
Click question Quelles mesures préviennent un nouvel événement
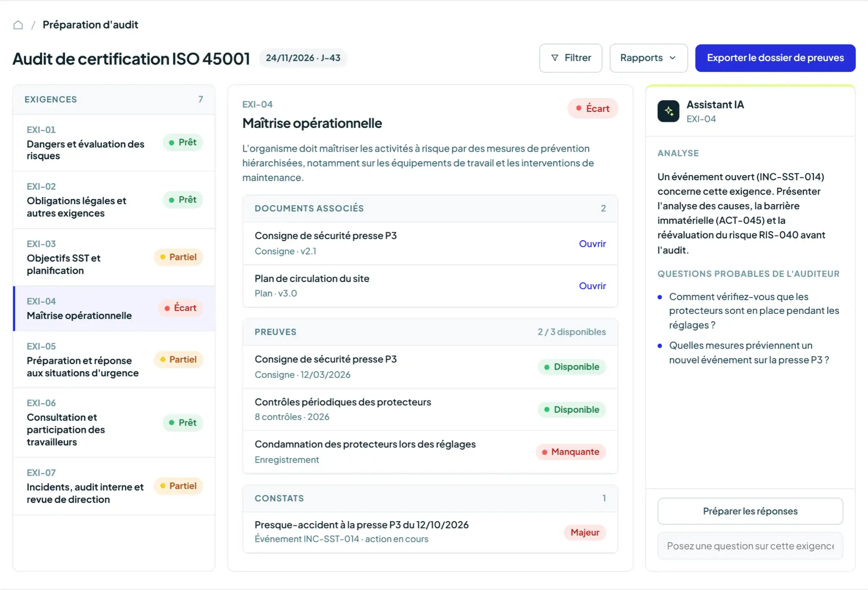point(749,353)
